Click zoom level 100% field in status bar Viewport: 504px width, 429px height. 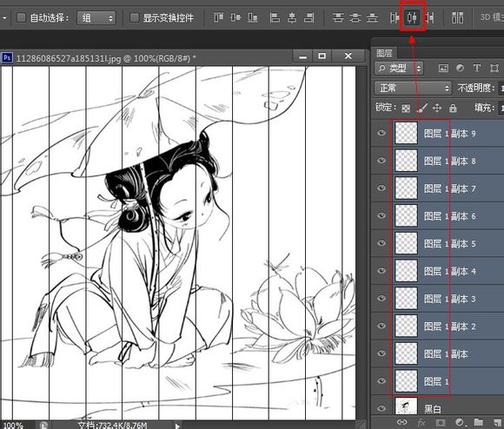(13, 426)
